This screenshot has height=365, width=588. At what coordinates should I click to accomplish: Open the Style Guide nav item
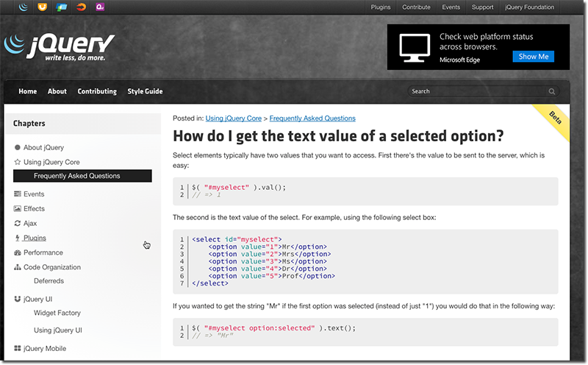[x=145, y=91]
